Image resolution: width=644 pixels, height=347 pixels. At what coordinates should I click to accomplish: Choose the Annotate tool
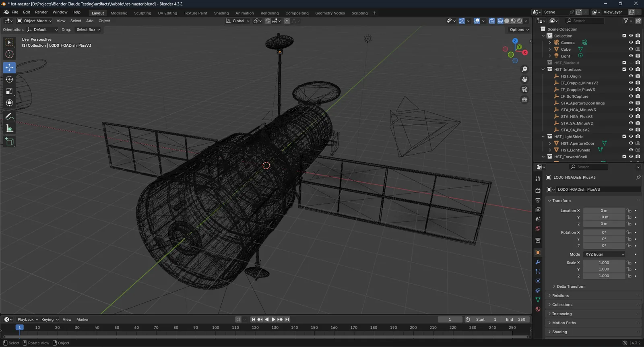pos(9,116)
